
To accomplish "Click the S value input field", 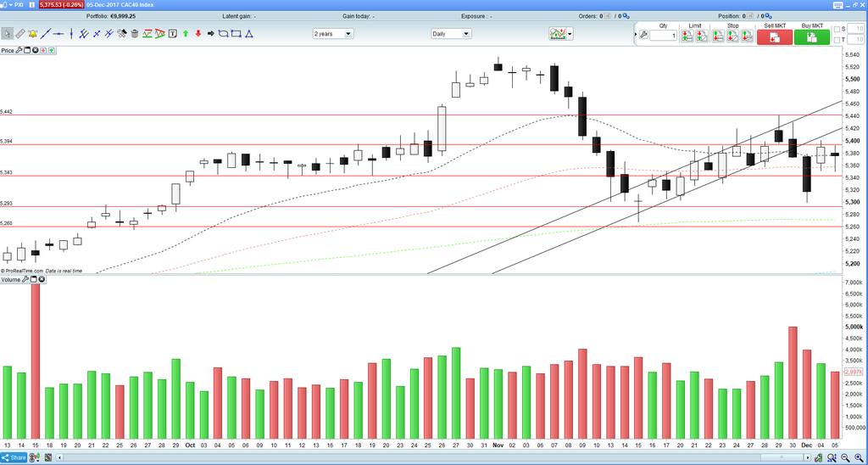I will click(x=856, y=28).
